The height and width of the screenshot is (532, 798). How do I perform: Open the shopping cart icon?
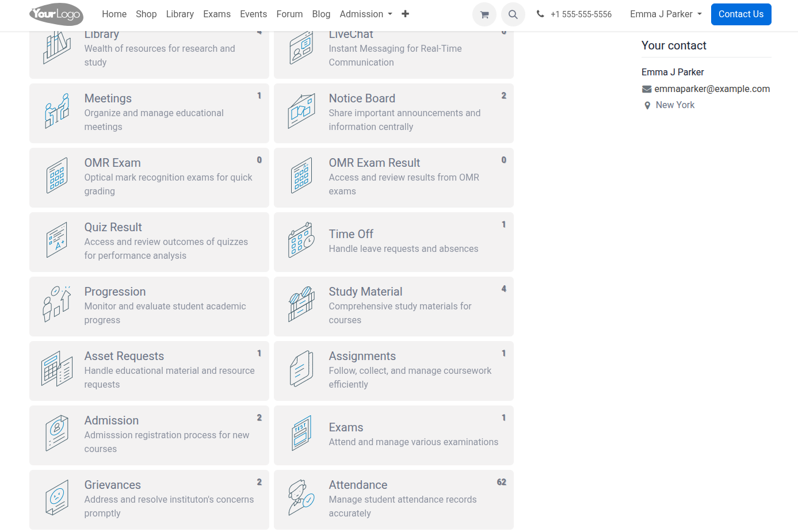click(x=484, y=15)
